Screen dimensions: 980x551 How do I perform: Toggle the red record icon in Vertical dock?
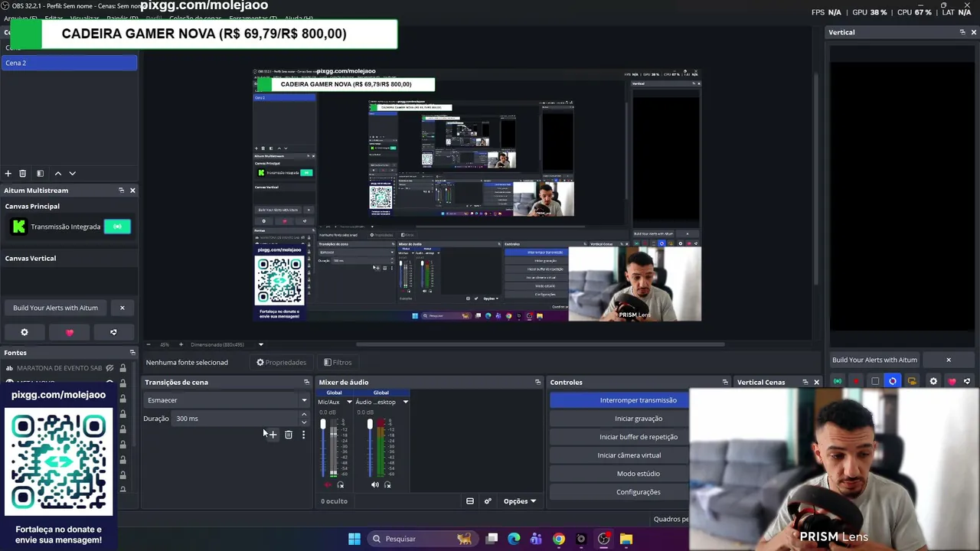pos(856,381)
